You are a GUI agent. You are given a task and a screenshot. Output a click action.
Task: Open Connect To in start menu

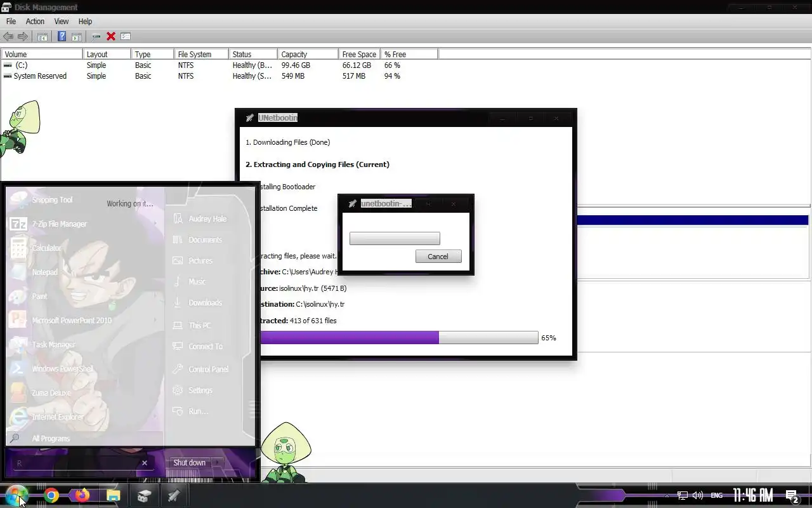[206, 347]
